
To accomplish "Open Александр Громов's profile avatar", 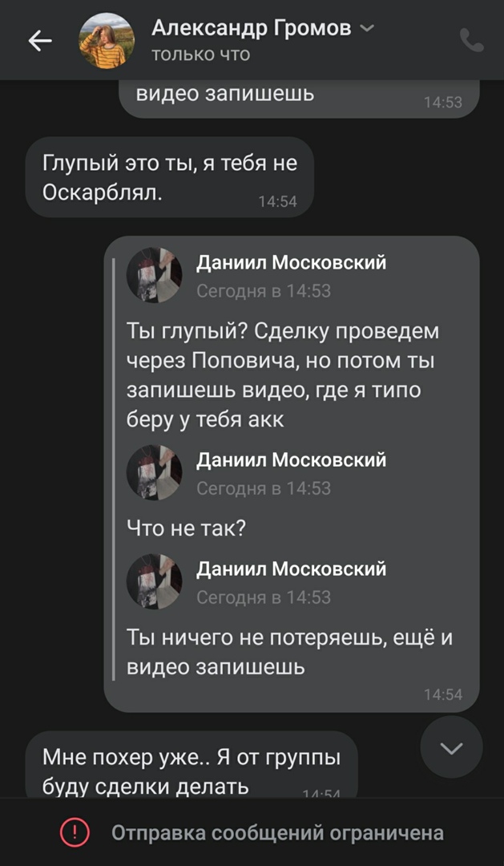I will 107,40.
